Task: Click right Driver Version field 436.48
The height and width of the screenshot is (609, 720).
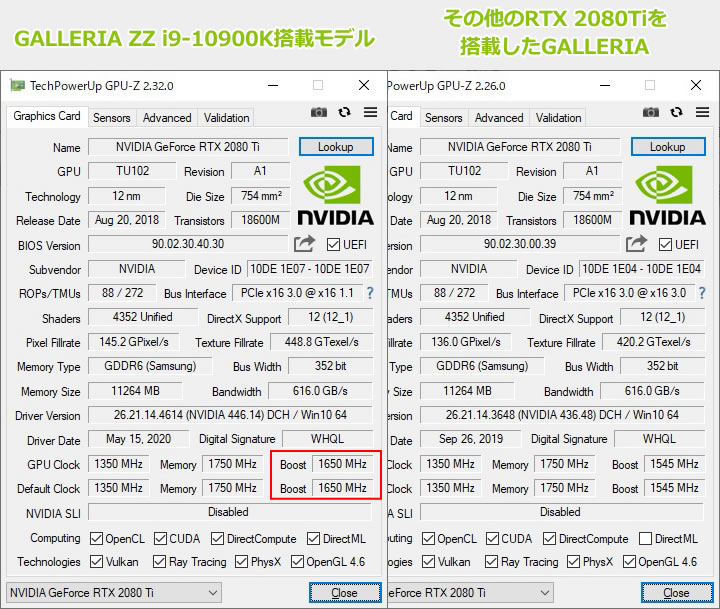Action: point(562,415)
